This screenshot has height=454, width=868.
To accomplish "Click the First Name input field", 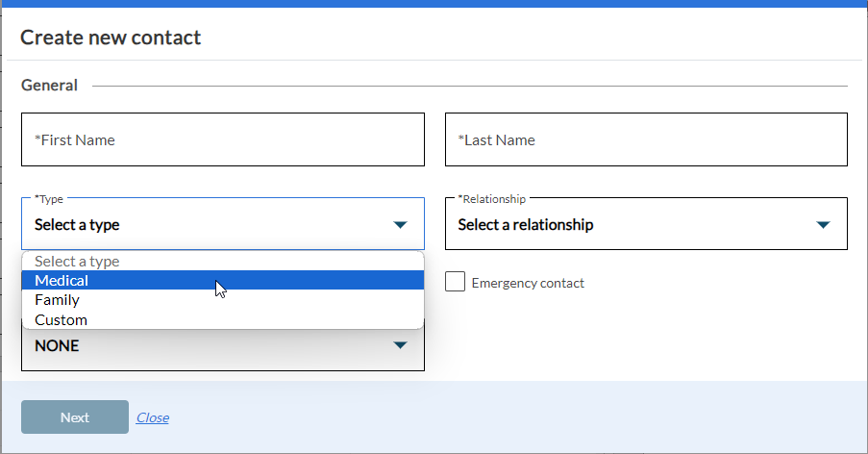I will (x=222, y=140).
